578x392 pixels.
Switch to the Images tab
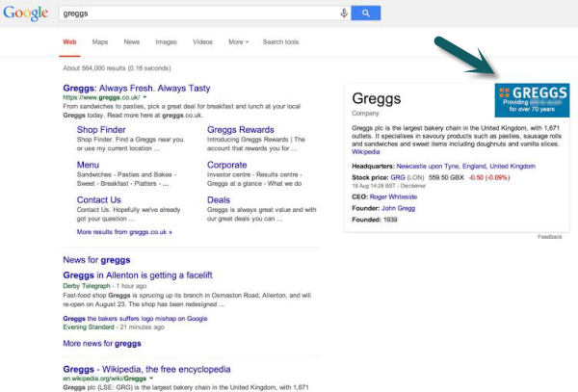(x=167, y=42)
